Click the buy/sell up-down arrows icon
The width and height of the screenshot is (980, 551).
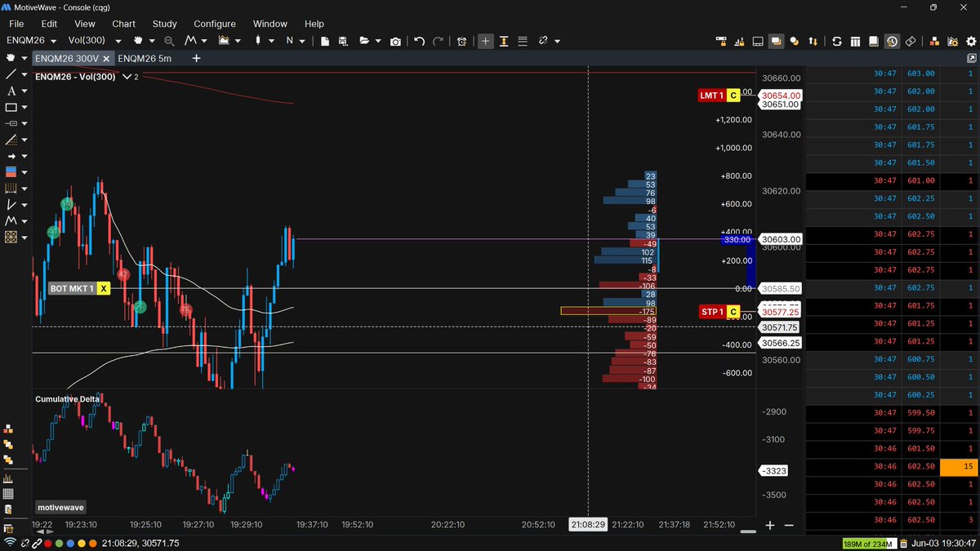pos(813,41)
